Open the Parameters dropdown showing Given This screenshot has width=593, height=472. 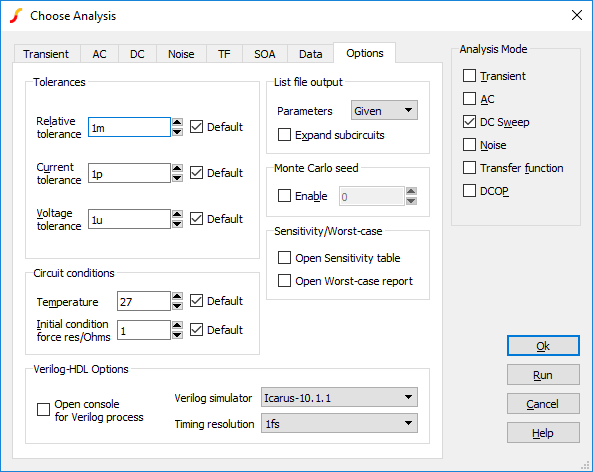point(384,110)
